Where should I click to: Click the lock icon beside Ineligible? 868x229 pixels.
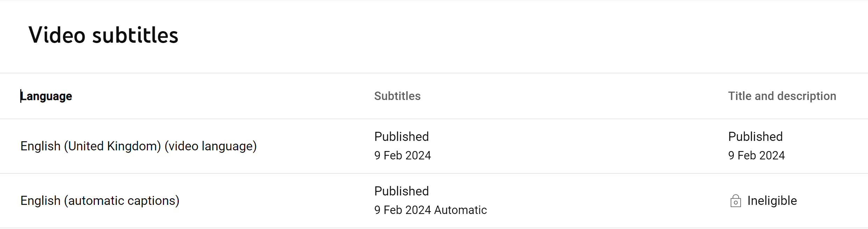(x=735, y=201)
